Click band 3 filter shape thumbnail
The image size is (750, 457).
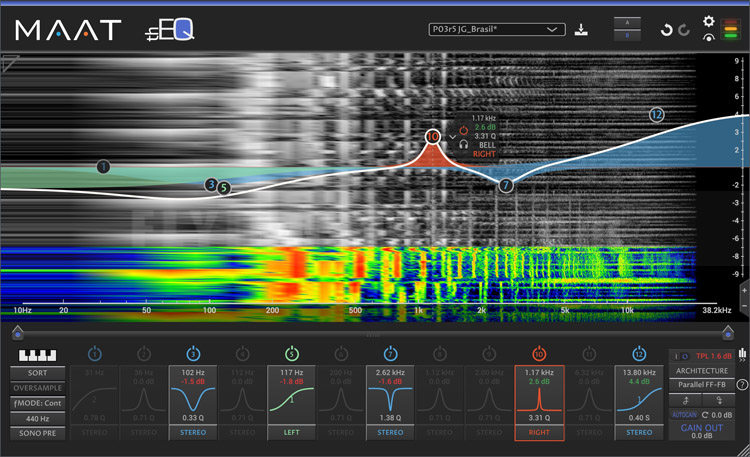pos(193,400)
